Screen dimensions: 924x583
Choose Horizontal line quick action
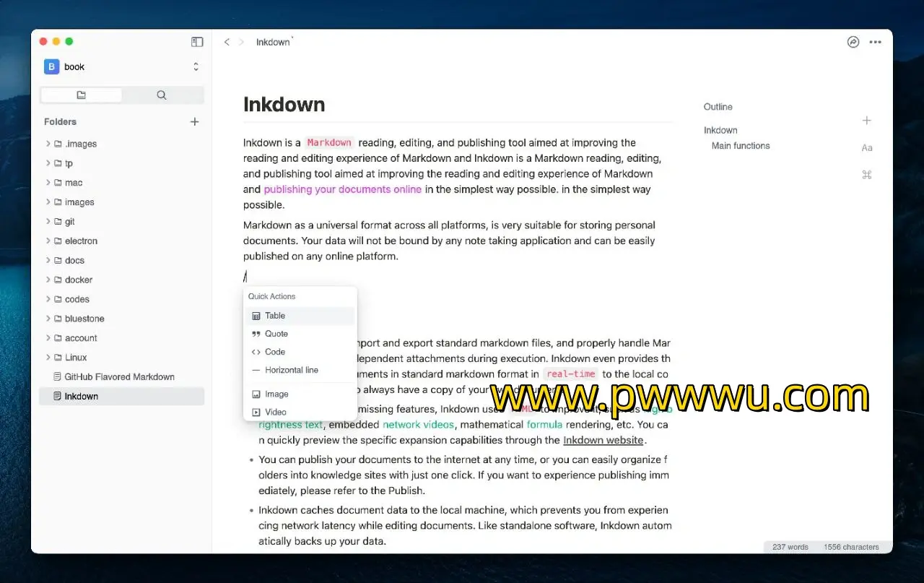click(x=291, y=370)
